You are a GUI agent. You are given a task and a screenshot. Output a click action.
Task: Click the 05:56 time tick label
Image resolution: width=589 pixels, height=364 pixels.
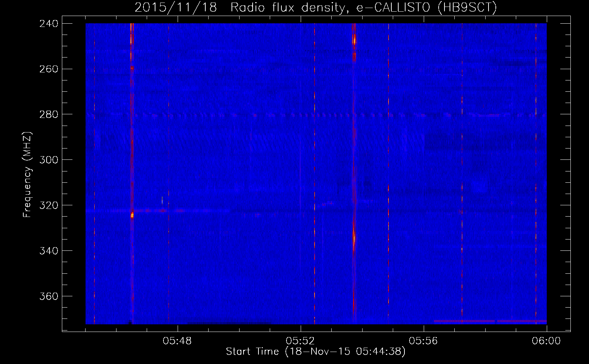(423, 341)
